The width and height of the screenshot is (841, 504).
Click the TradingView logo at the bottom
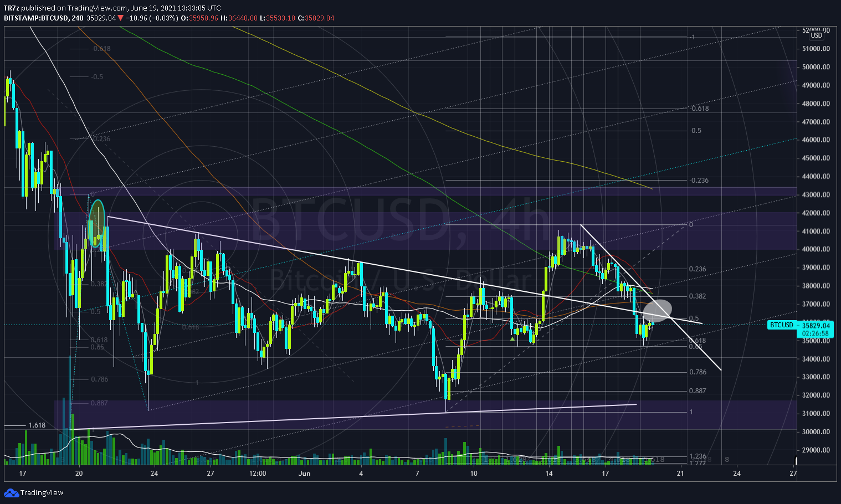tap(34, 492)
